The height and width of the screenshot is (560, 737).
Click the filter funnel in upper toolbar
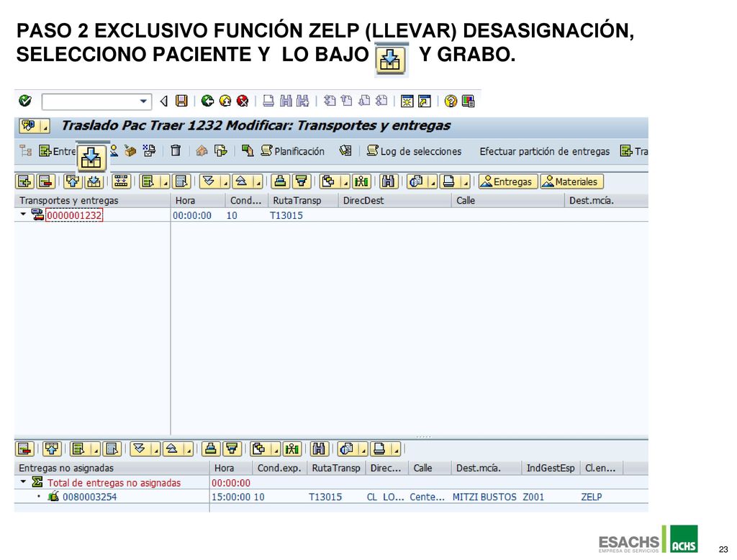pyautogui.click(x=302, y=181)
